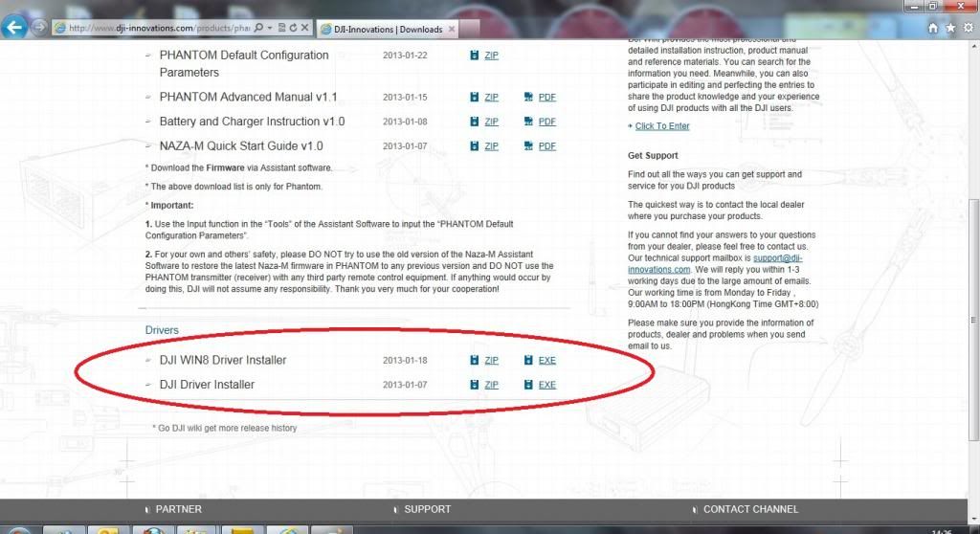Open the browser Home icon
Screen dimensions: 980x534
click(932, 28)
